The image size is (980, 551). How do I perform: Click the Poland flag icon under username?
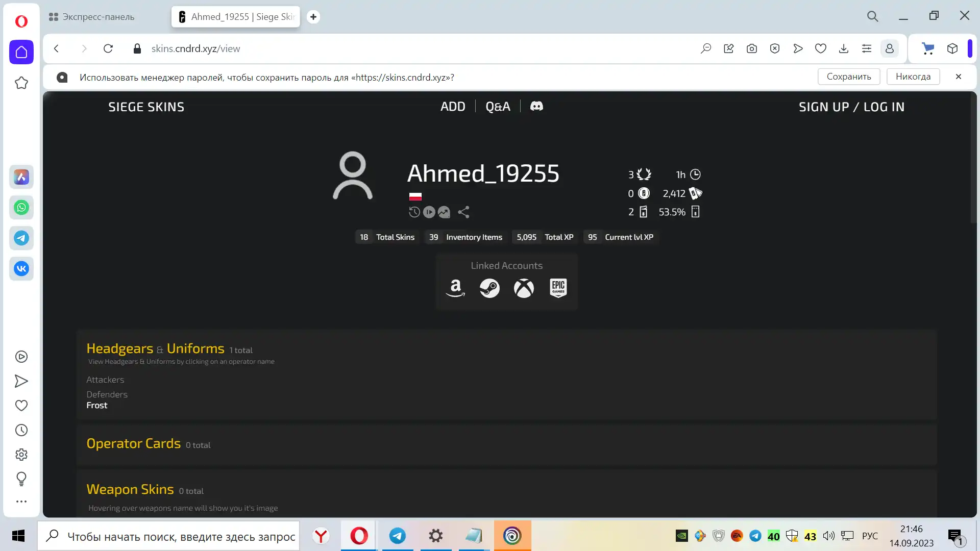415,196
